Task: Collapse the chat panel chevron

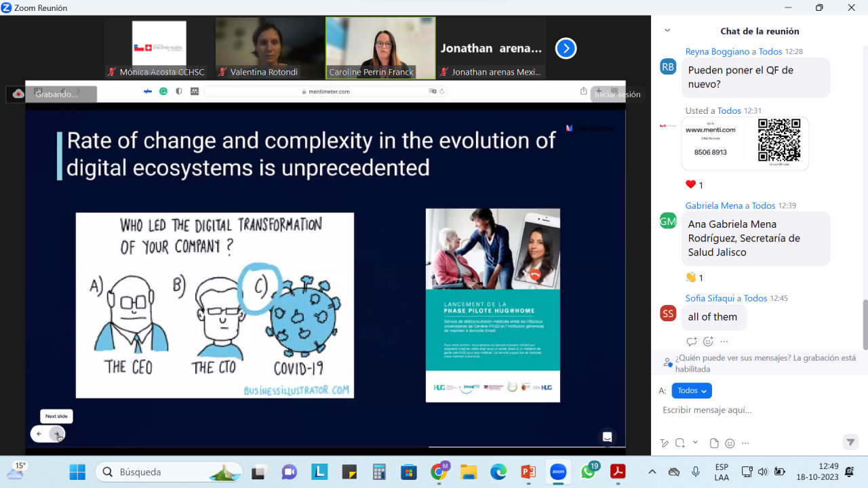Action: [667, 30]
